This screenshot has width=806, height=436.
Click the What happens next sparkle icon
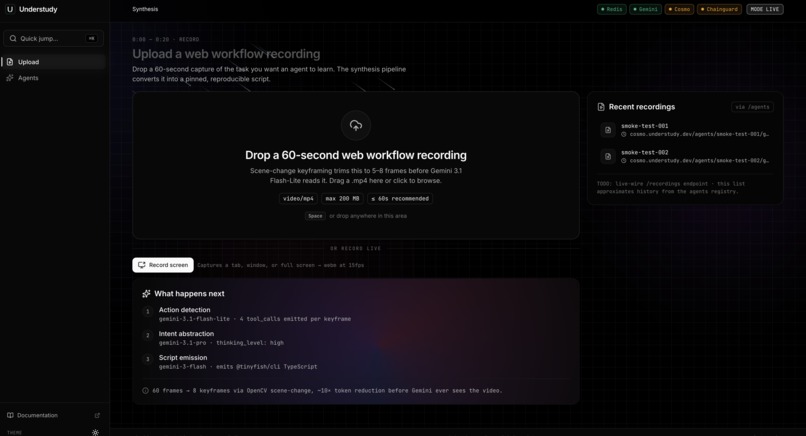point(146,294)
